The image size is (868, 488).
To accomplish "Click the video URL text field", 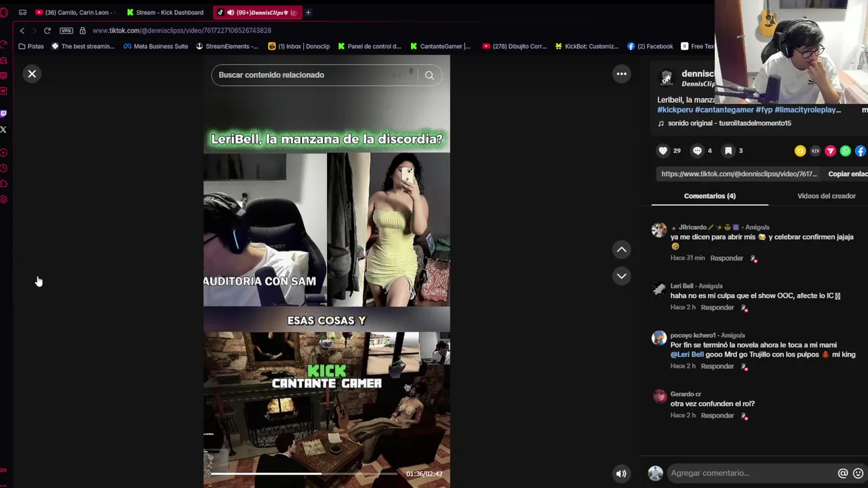I will 739,174.
